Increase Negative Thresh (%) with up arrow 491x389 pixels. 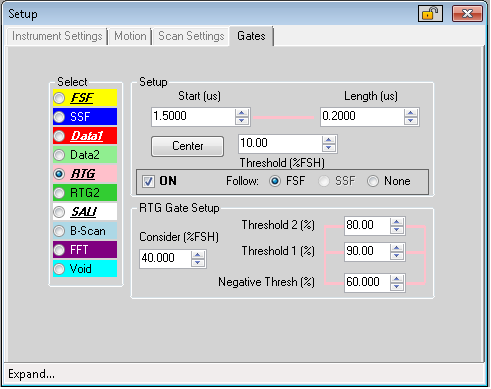[397, 279]
